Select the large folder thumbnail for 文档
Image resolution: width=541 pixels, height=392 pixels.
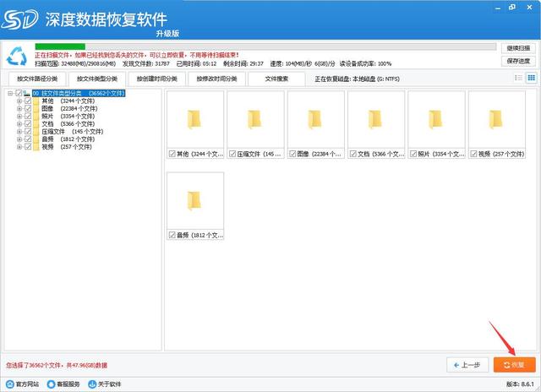[x=376, y=119]
